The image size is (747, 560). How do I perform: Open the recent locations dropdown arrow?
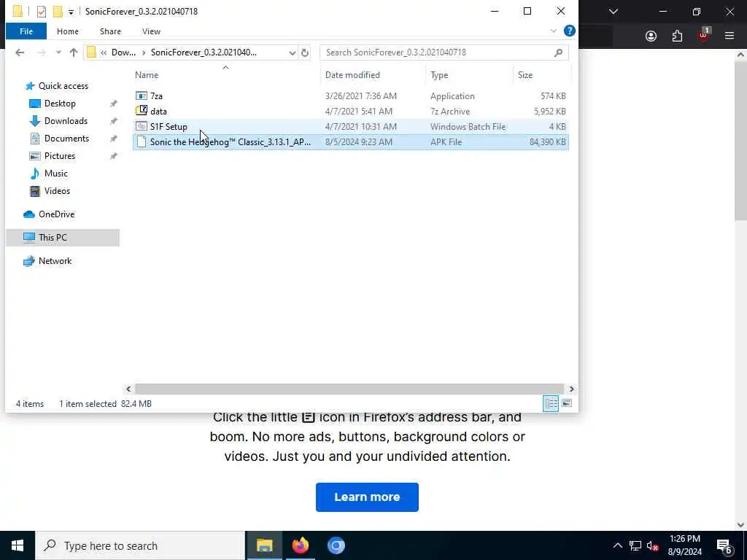coord(58,52)
